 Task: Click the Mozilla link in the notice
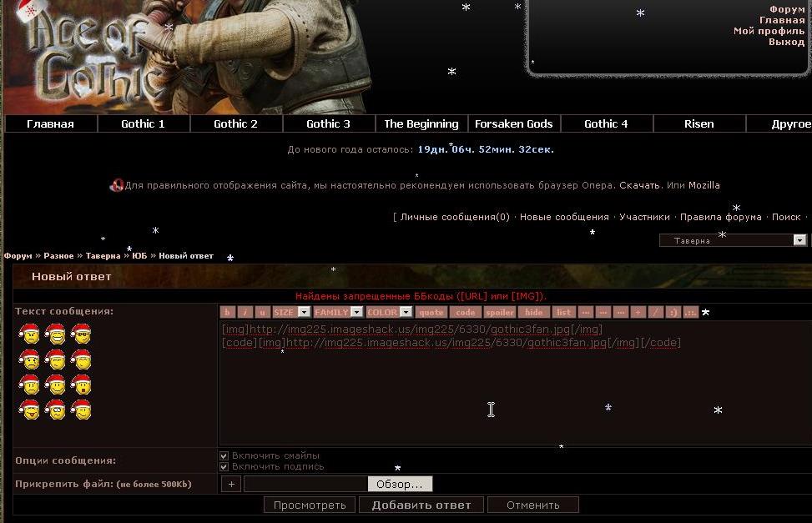[704, 185]
